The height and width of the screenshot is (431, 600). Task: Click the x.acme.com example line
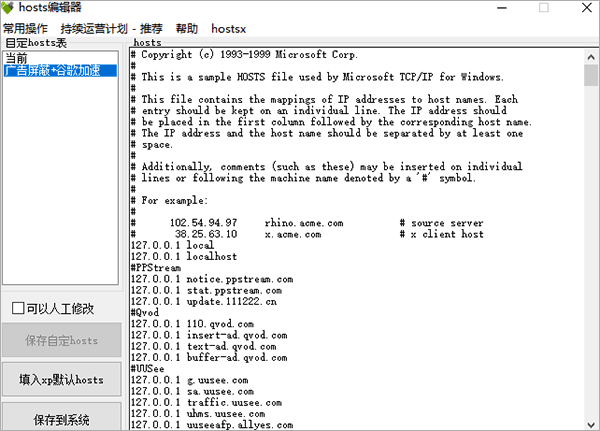coord(307,234)
